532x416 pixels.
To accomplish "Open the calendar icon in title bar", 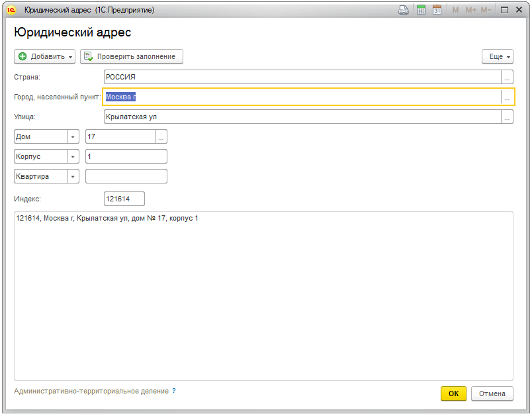I will click(x=437, y=11).
